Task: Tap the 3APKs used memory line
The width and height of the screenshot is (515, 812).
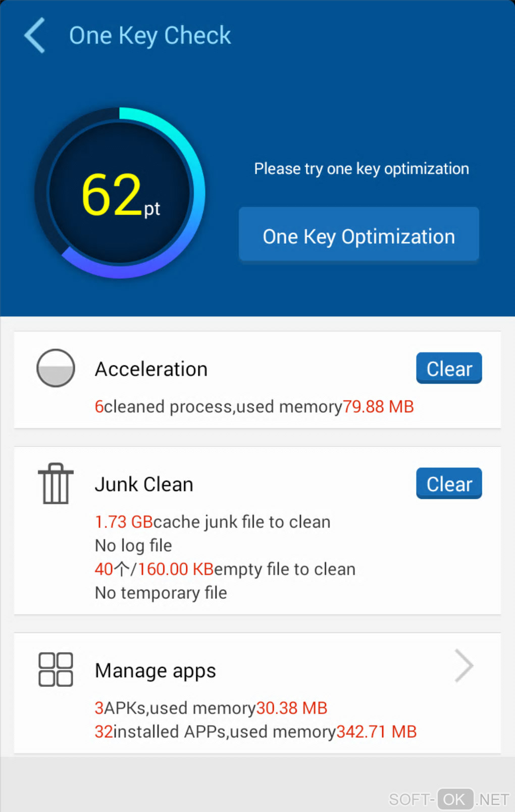Action: click(211, 708)
